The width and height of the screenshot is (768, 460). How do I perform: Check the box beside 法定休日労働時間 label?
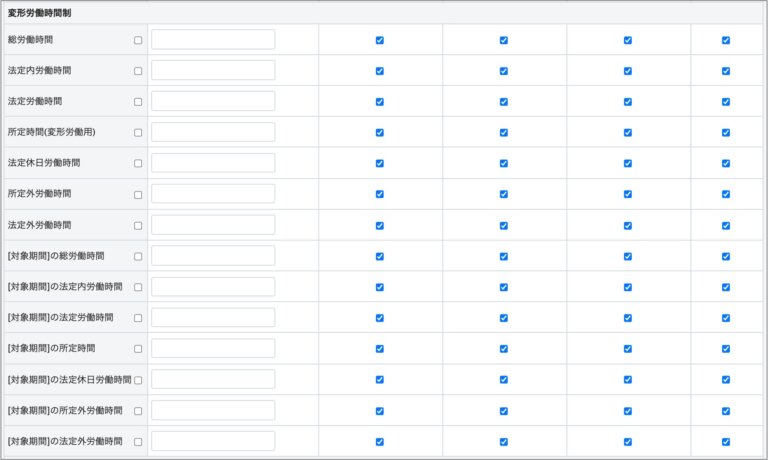pos(138,163)
